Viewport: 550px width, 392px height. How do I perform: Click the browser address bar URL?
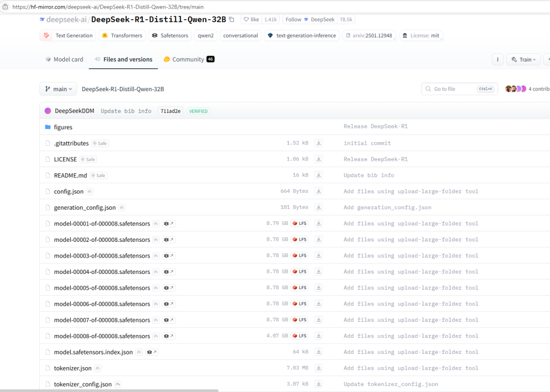click(x=108, y=7)
